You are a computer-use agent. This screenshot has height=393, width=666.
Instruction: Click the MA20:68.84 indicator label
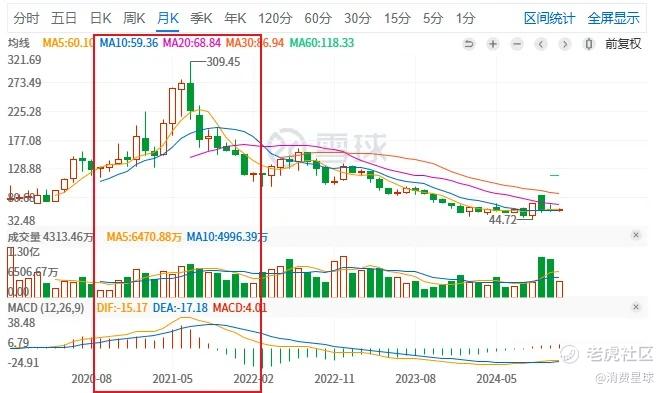(192, 43)
